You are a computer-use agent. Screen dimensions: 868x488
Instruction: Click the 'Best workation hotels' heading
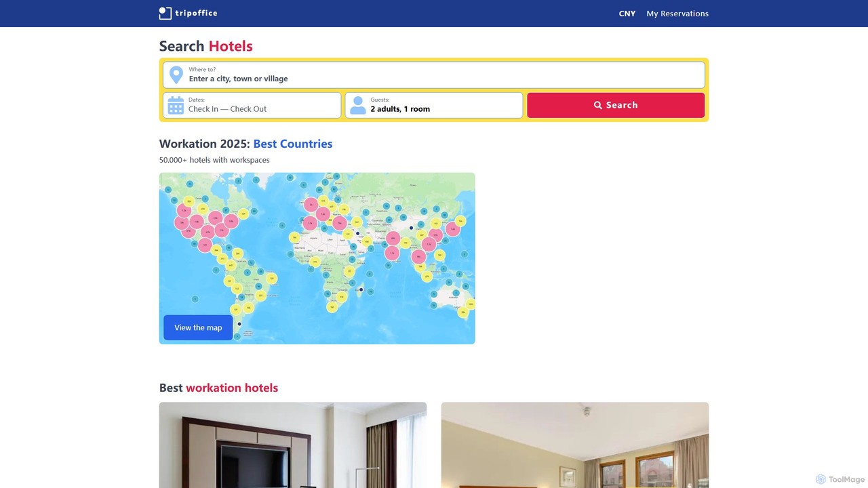coord(218,388)
